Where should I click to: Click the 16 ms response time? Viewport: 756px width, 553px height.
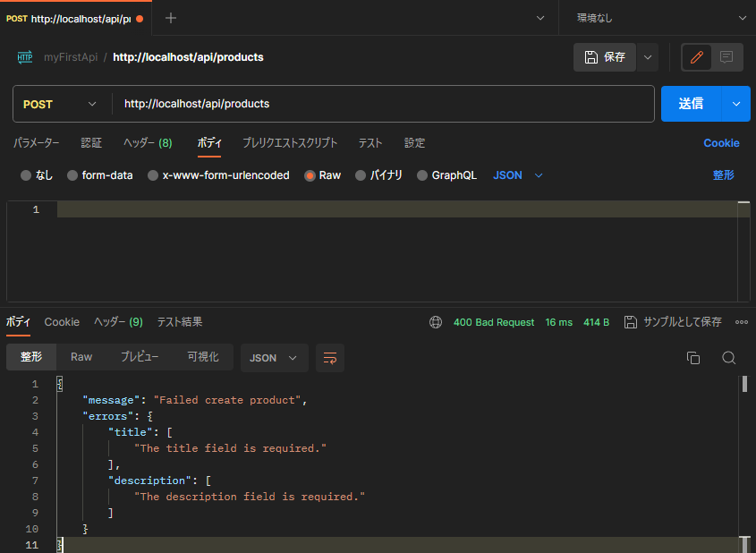pos(559,322)
